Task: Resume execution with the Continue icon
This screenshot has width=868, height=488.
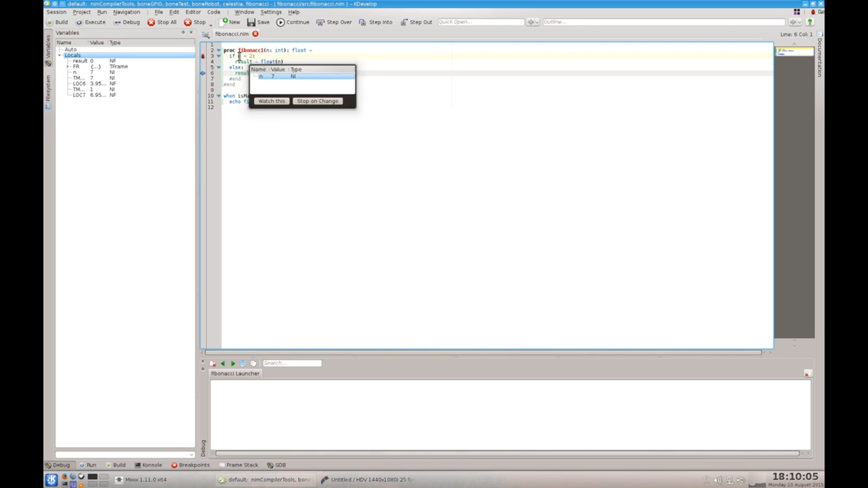Action: click(280, 22)
